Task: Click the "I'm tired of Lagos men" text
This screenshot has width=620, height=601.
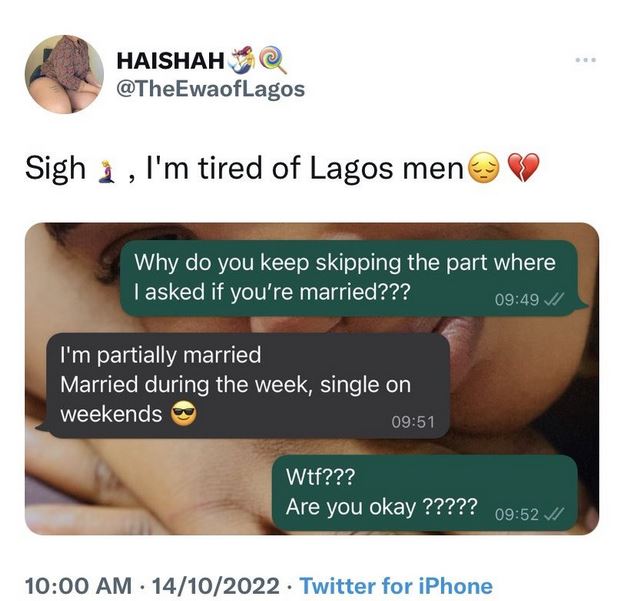Action: coord(304,168)
